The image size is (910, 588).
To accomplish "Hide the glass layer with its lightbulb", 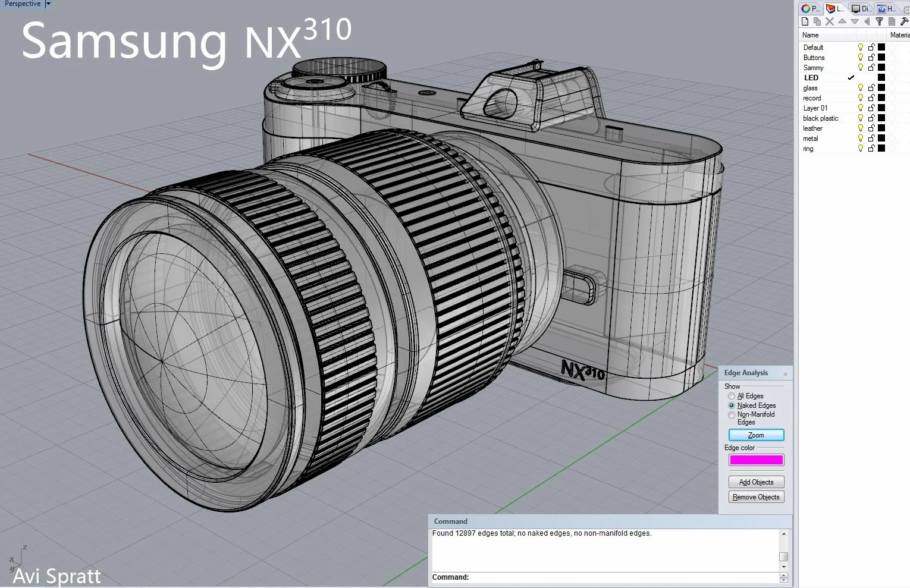I will click(x=860, y=87).
